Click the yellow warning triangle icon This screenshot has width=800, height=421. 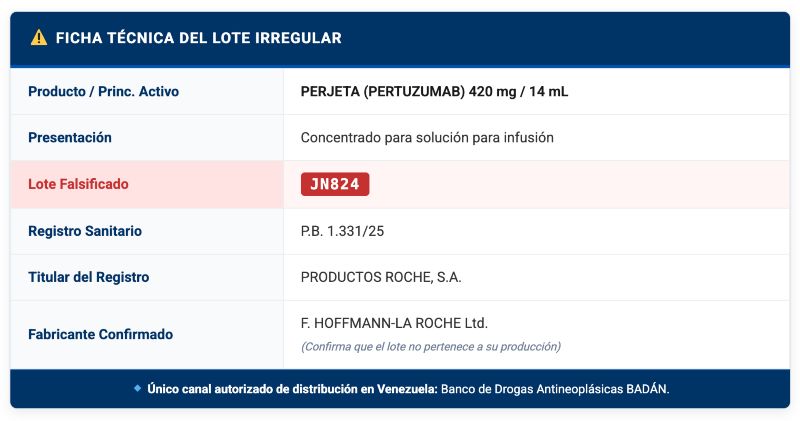pos(39,38)
